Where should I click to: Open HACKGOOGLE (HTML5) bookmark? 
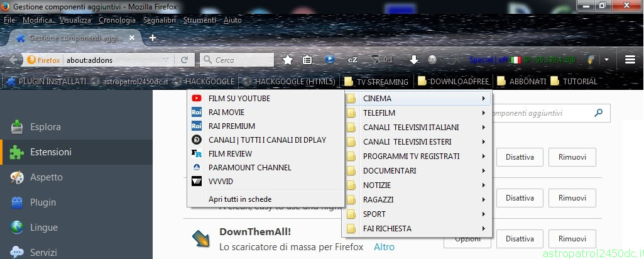click(x=289, y=81)
